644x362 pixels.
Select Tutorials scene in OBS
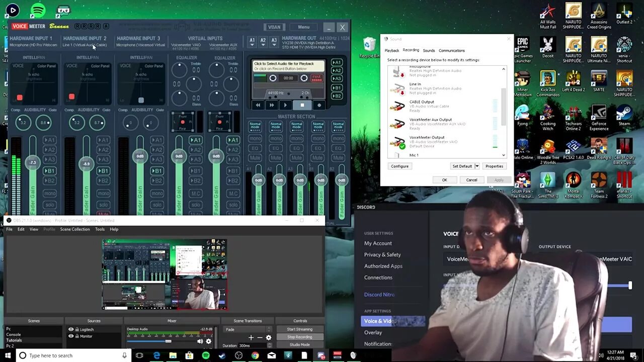14,340
